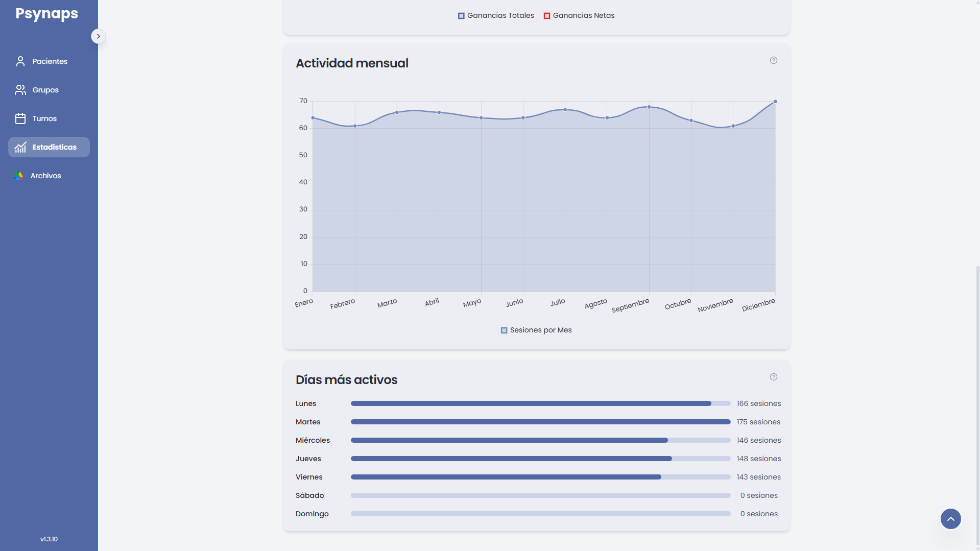980x551 pixels.
Task: Open the Grupos section
Action: click(x=49, y=90)
